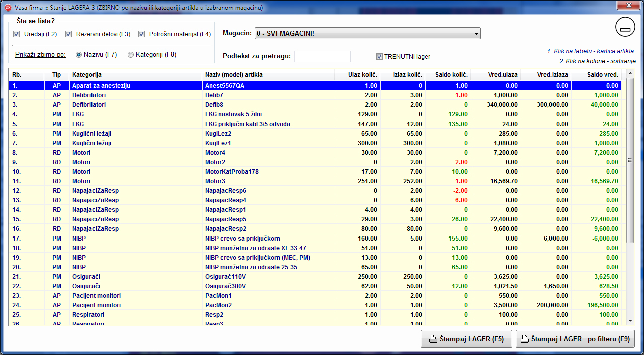Viewport: 644px width, 355px height.
Task: Sort by the Saldo vred. column header
Action: pyautogui.click(x=596, y=75)
